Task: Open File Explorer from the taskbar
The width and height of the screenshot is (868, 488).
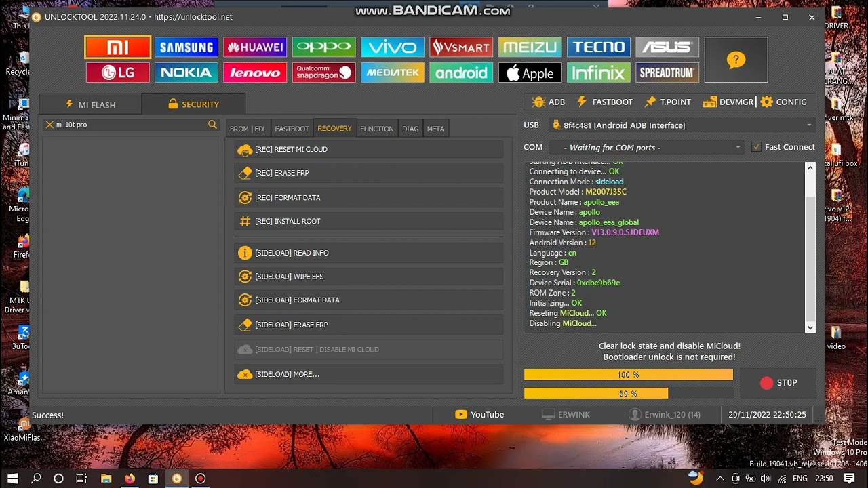Action: [x=106, y=479]
